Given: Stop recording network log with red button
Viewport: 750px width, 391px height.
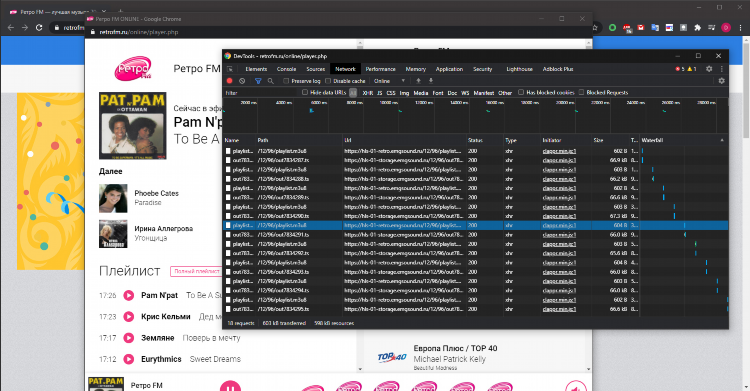Looking at the screenshot, I should tap(230, 81).
